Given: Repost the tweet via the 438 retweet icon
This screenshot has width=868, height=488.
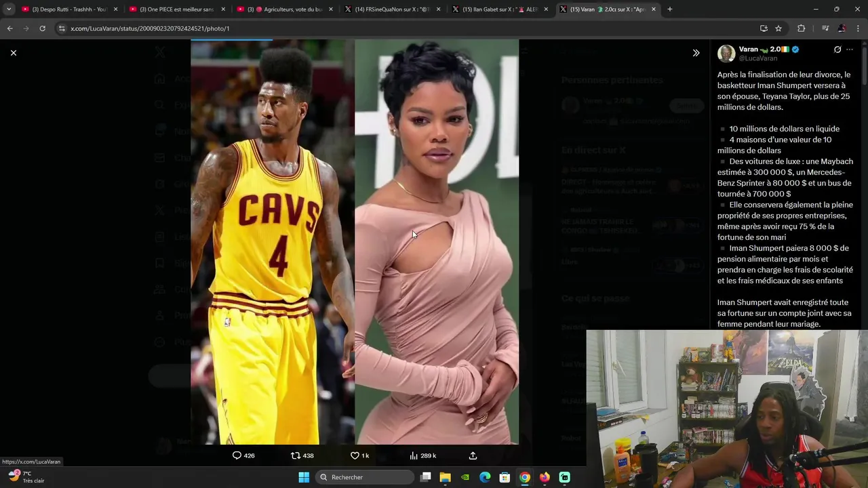Looking at the screenshot, I should (x=302, y=455).
